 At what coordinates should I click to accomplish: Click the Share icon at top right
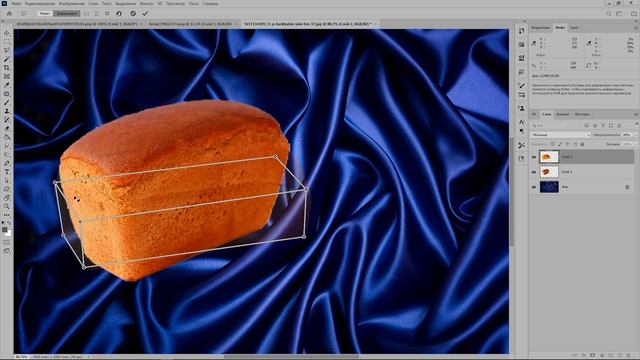633,13
